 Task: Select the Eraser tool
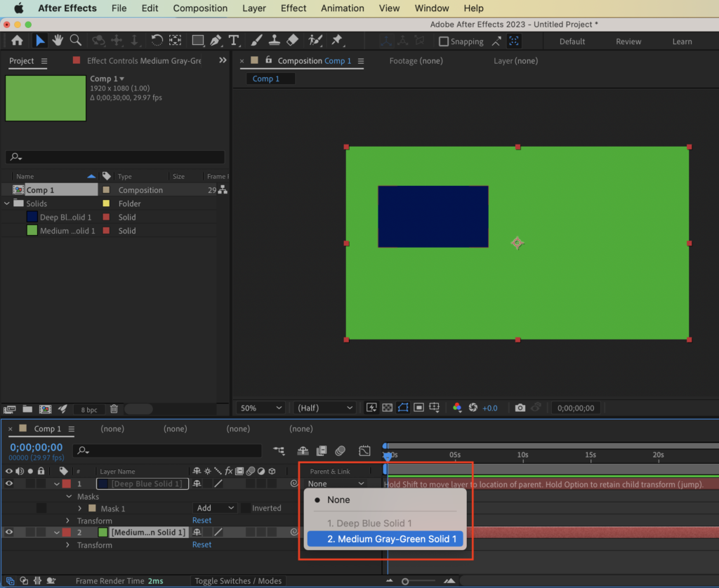click(x=293, y=41)
